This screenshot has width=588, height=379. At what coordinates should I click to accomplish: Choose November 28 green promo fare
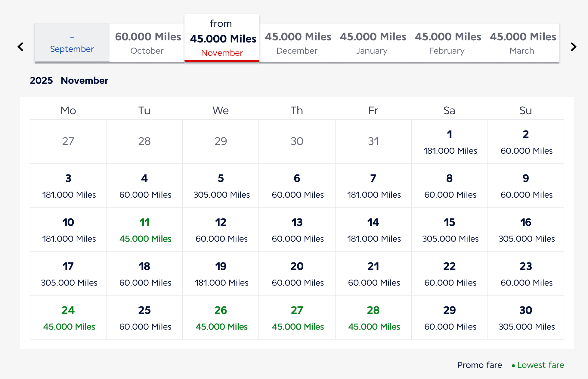[373, 317]
